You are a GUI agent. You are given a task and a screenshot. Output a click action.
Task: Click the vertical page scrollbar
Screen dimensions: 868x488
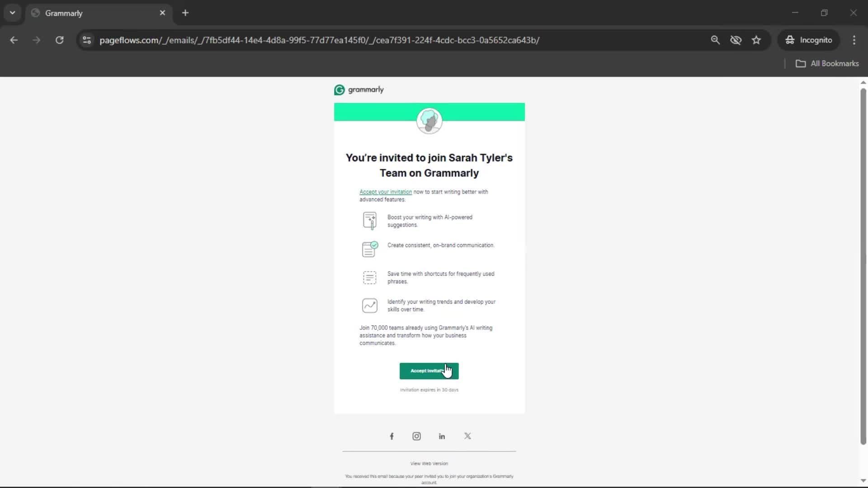click(863, 267)
